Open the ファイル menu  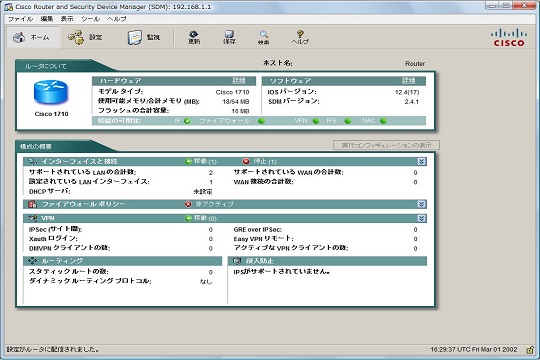point(20,19)
